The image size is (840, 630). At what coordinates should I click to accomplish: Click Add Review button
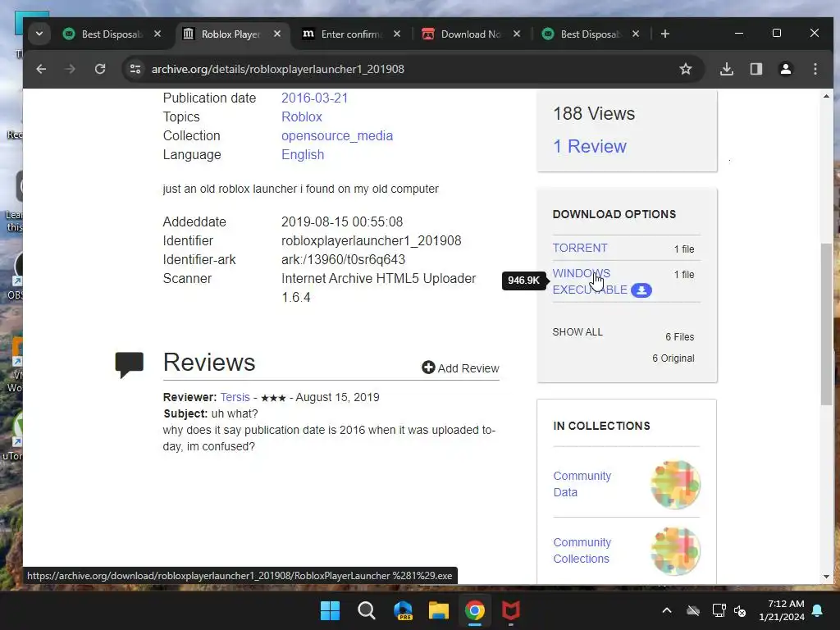[x=460, y=368]
